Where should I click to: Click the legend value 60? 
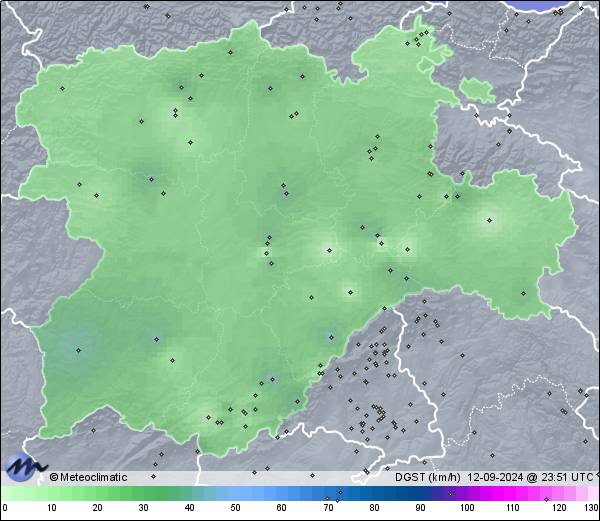coord(282,508)
